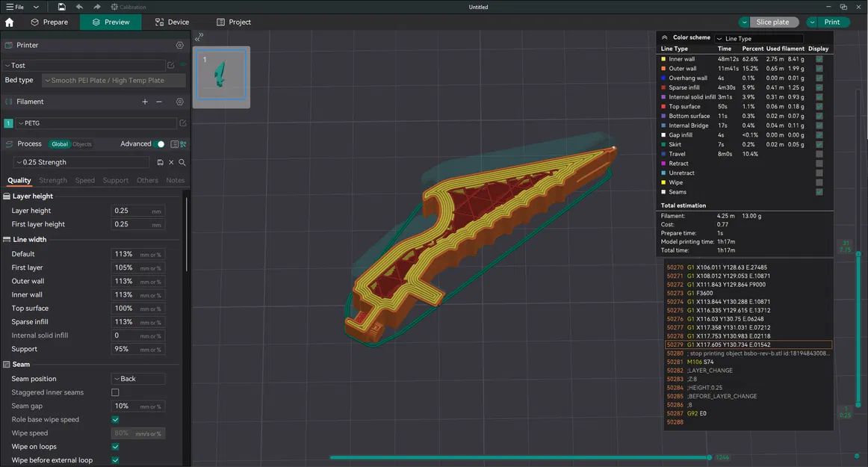Image resolution: width=868 pixels, height=467 pixels.
Task: Undo the last action arrow
Action: [x=79, y=7]
